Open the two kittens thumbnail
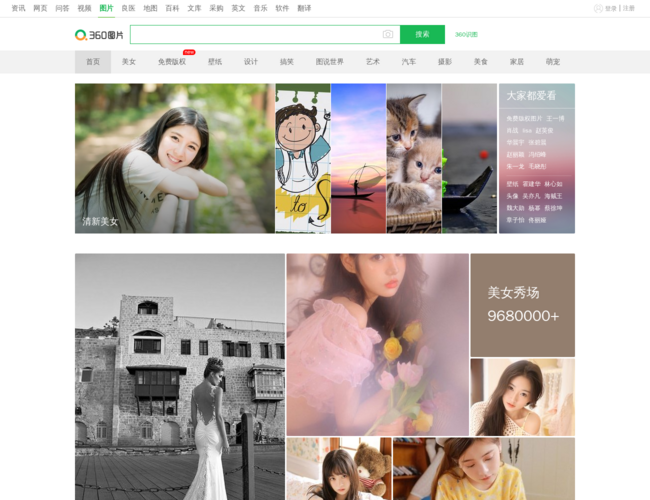Viewport: 650px width, 500px height. 414,158
